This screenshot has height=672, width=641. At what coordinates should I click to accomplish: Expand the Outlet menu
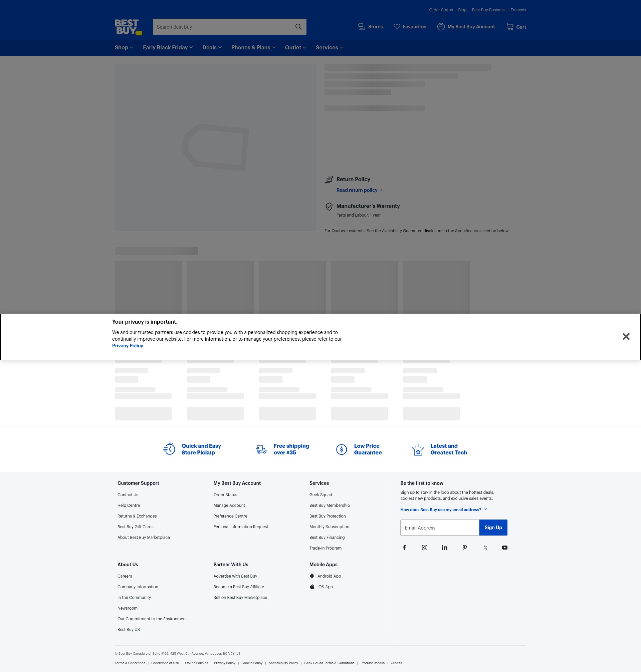point(295,47)
